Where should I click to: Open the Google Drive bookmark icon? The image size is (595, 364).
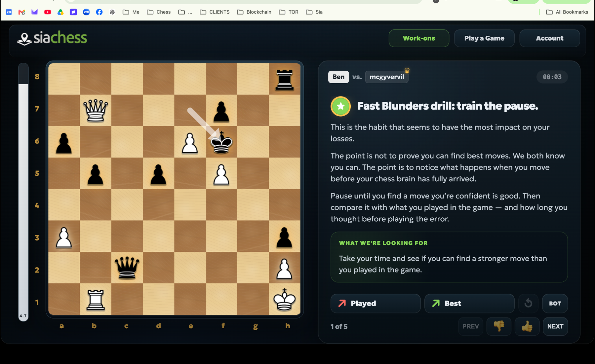[x=60, y=12]
